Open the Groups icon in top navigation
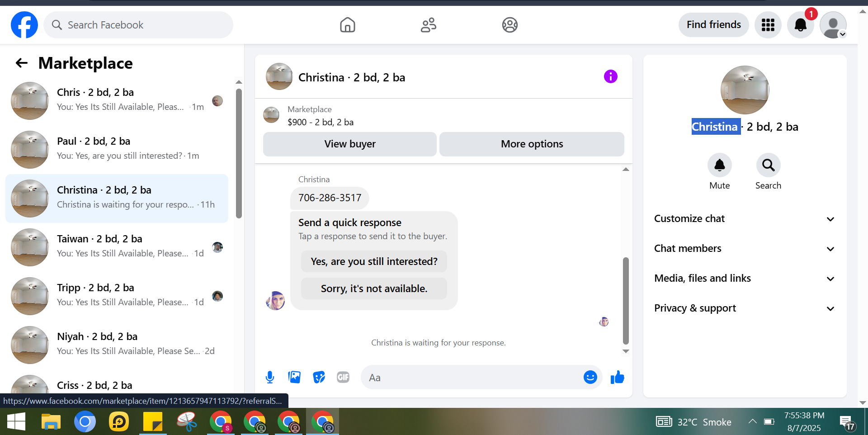This screenshot has height=435, width=868. click(510, 25)
